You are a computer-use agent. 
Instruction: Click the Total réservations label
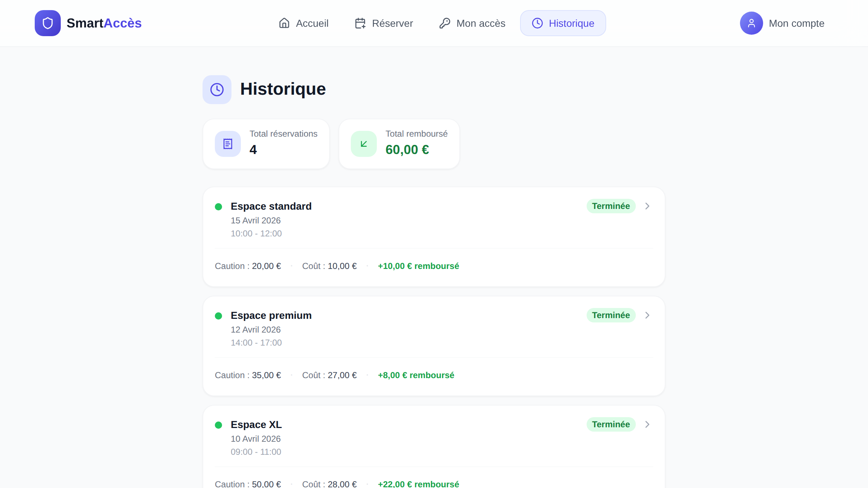coord(284,134)
